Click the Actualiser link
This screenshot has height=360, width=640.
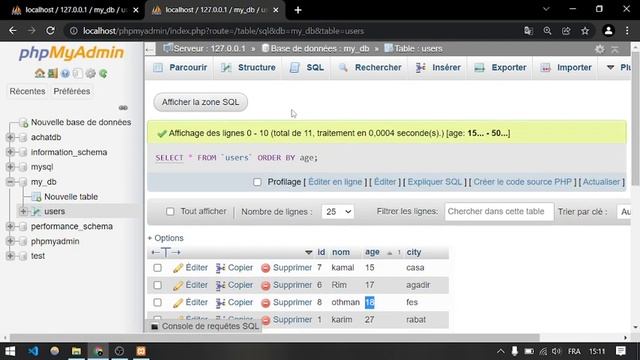[x=601, y=182]
